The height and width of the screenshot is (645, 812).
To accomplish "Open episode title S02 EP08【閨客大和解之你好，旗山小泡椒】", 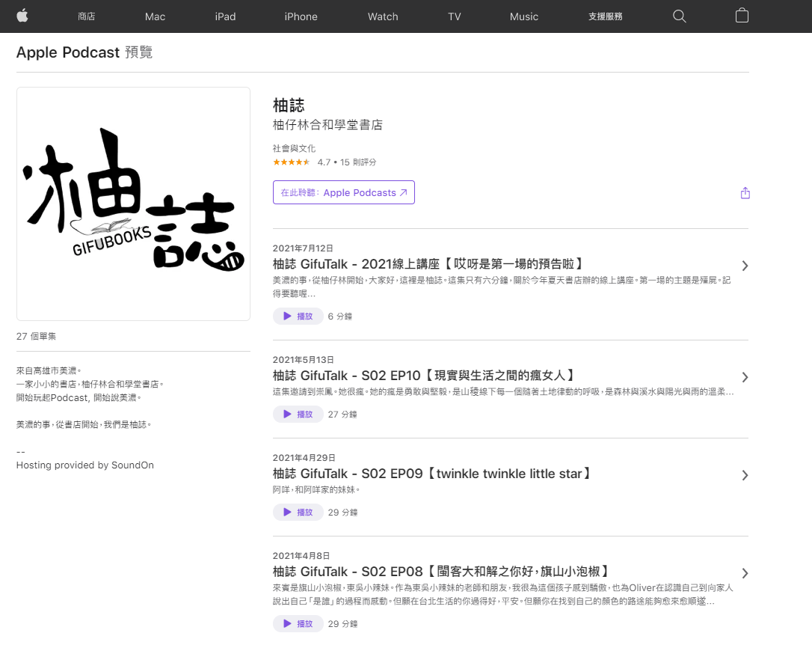I will [x=442, y=572].
